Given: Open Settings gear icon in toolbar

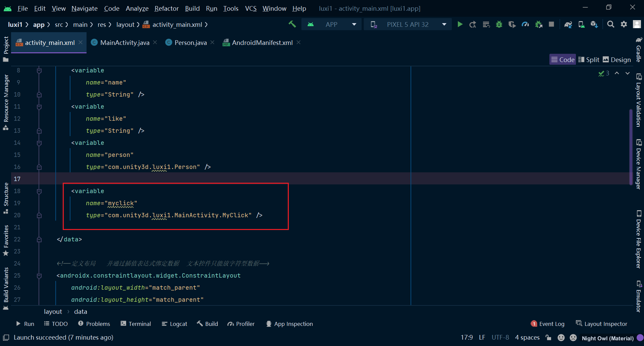Looking at the screenshot, I should (624, 24).
